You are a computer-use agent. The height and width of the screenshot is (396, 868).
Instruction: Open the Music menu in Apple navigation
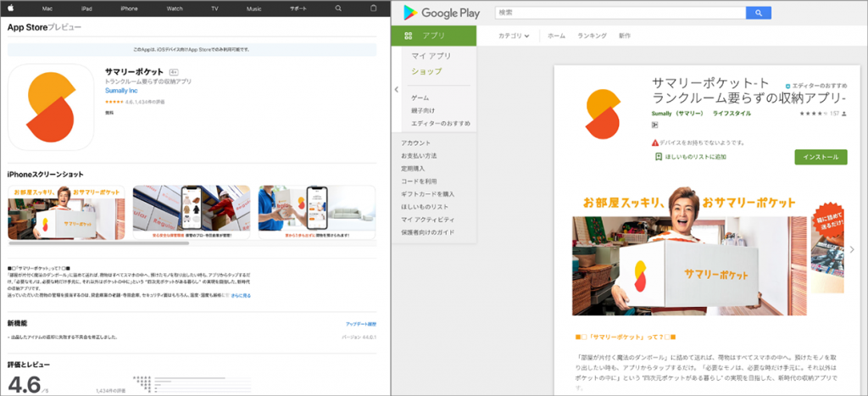click(254, 8)
